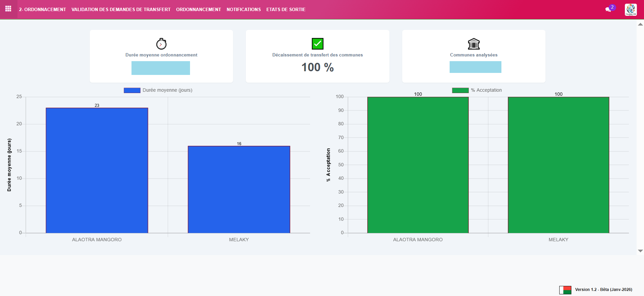This screenshot has height=296, width=644.
Task: Click the 100 % disbursement value
Action: point(317,67)
